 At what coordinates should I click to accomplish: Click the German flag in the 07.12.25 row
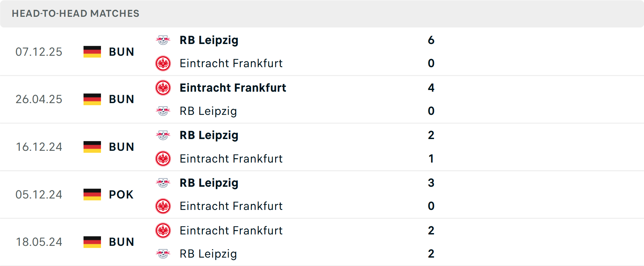(92, 51)
